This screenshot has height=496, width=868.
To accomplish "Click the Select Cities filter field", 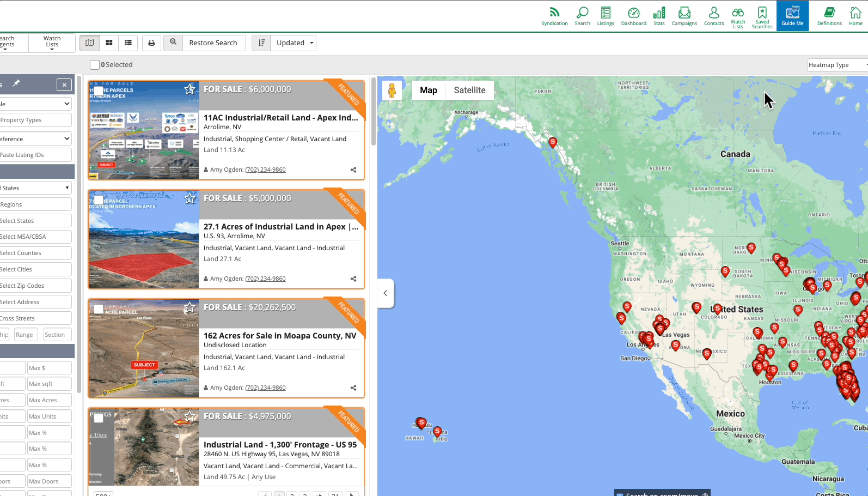I will pos(36,269).
